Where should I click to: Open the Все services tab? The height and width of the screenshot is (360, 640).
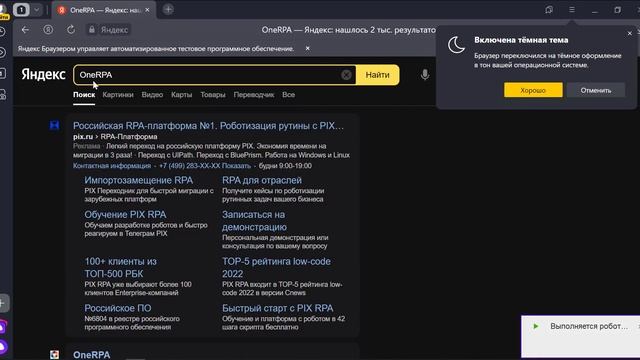coord(289,95)
